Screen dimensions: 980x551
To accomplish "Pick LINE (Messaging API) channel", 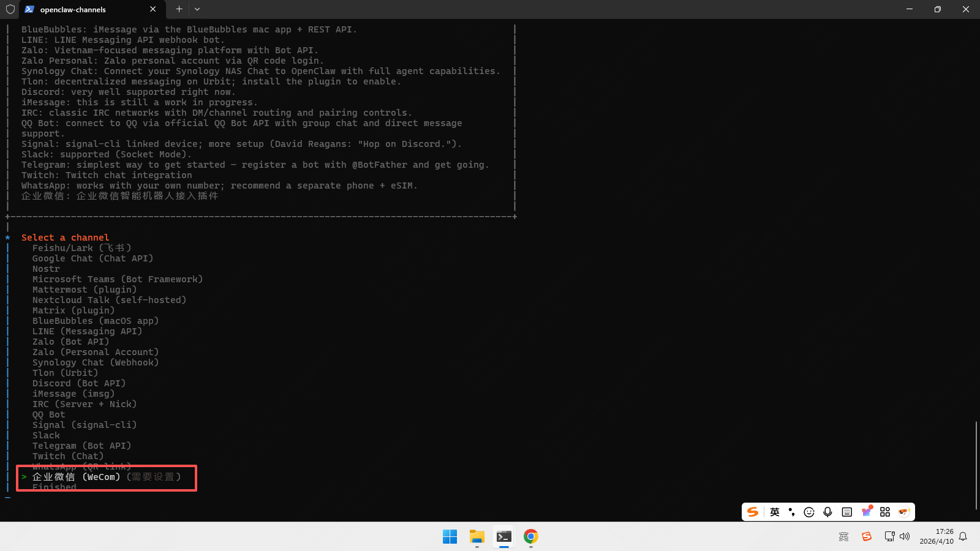I will pos(88,331).
